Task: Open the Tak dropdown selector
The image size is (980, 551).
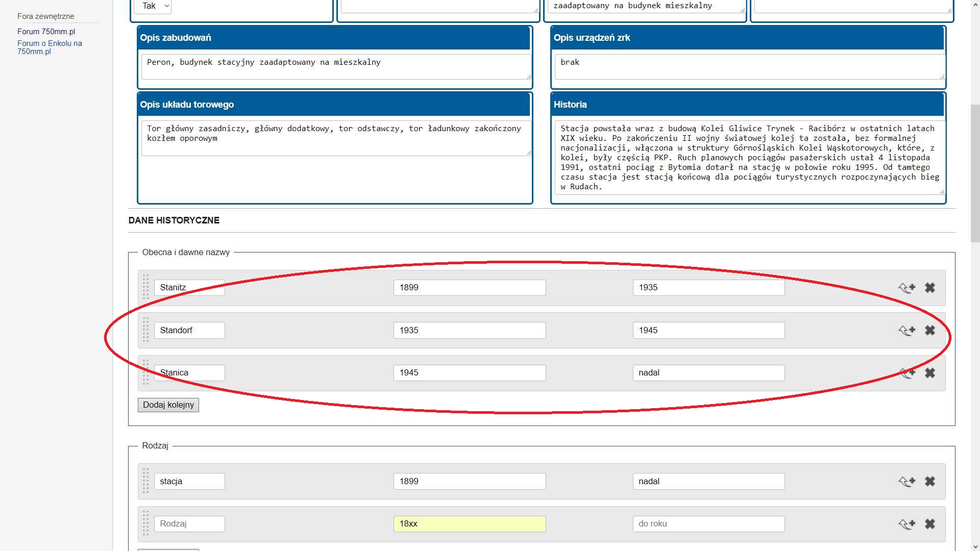Action: click(153, 6)
